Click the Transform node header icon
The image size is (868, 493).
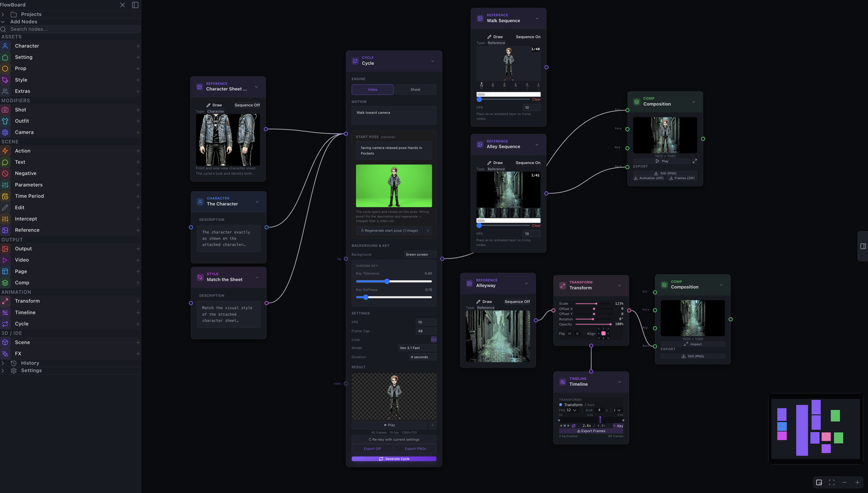563,286
